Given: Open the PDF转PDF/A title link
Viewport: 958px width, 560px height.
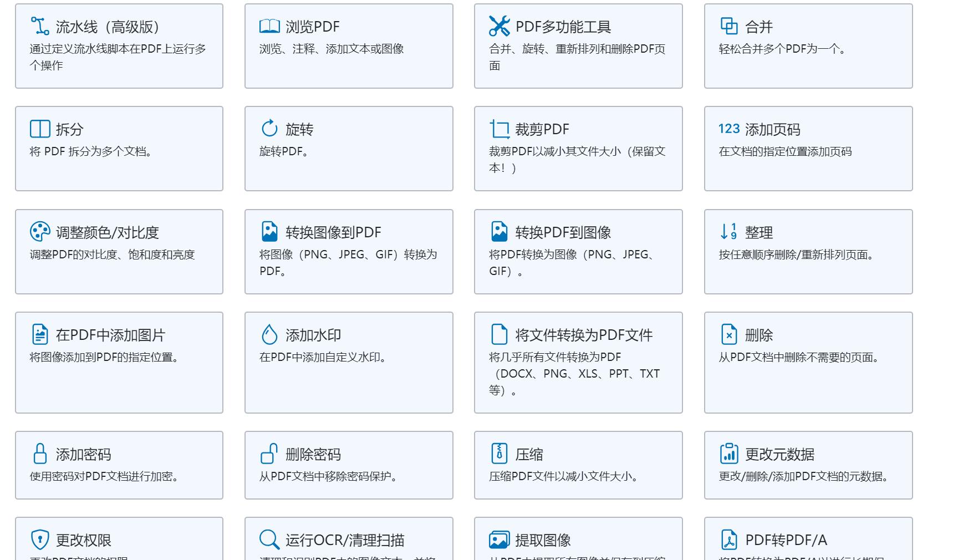Looking at the screenshot, I should [x=786, y=540].
